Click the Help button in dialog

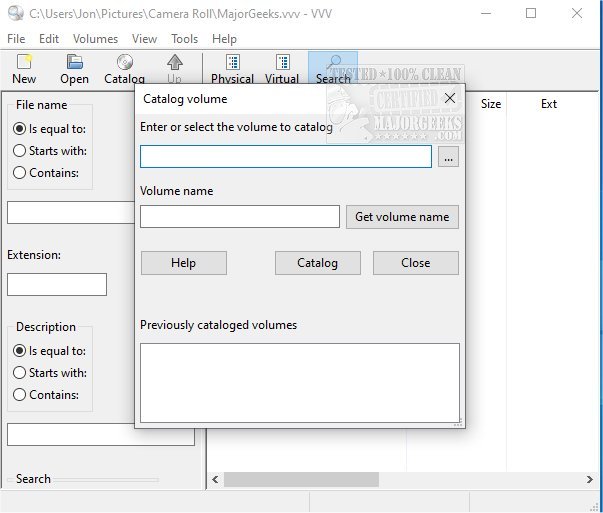pyautogui.click(x=183, y=263)
